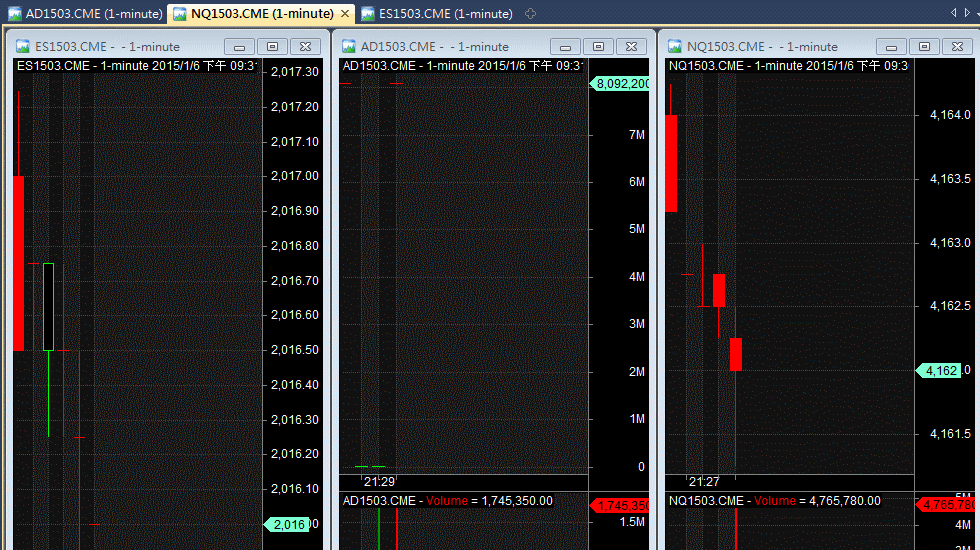Minimize the NQ1503.CME chart window

pyautogui.click(x=892, y=47)
